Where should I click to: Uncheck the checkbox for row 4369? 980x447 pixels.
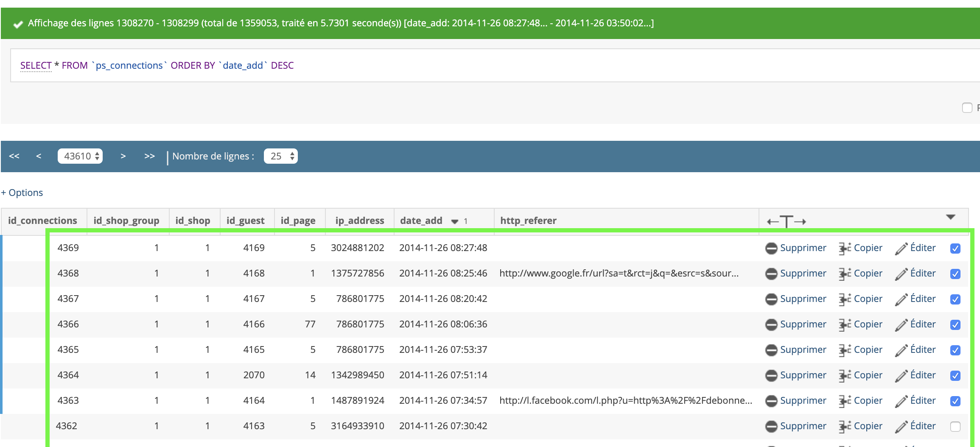(x=955, y=249)
